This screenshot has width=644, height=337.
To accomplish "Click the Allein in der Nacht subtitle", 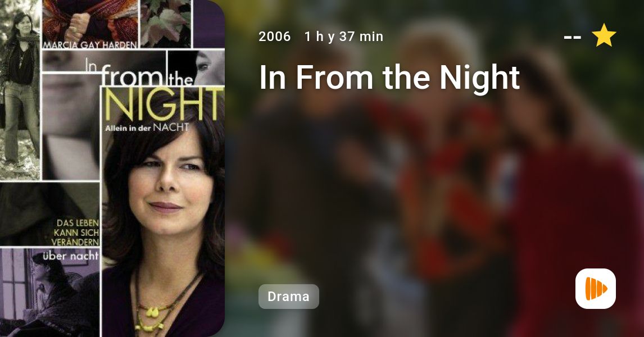I will tap(147, 127).
